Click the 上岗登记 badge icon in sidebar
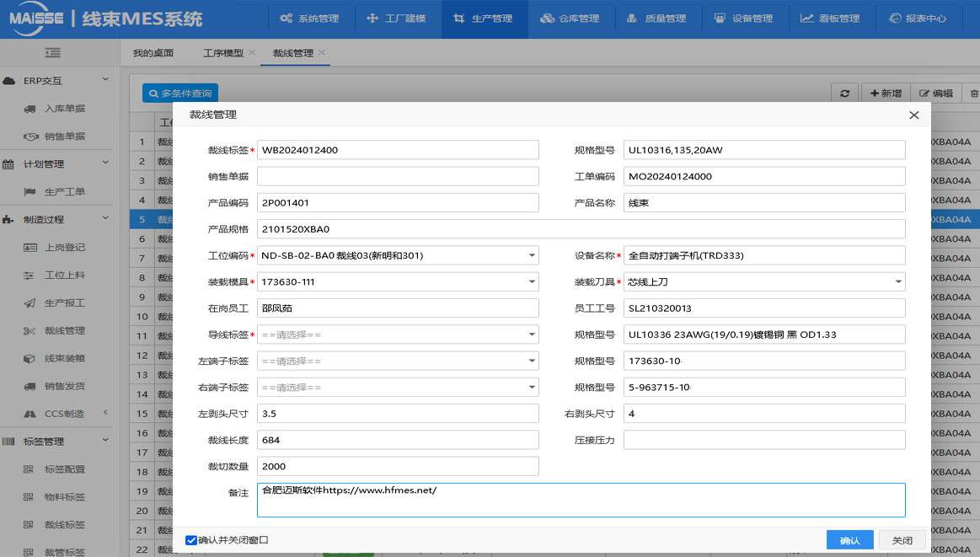Viewport: 980px width, 557px height. click(x=29, y=247)
